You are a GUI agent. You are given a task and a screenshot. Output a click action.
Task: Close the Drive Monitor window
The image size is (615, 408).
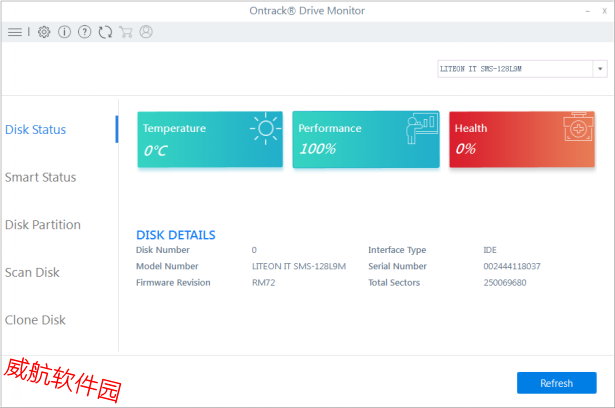pos(604,11)
